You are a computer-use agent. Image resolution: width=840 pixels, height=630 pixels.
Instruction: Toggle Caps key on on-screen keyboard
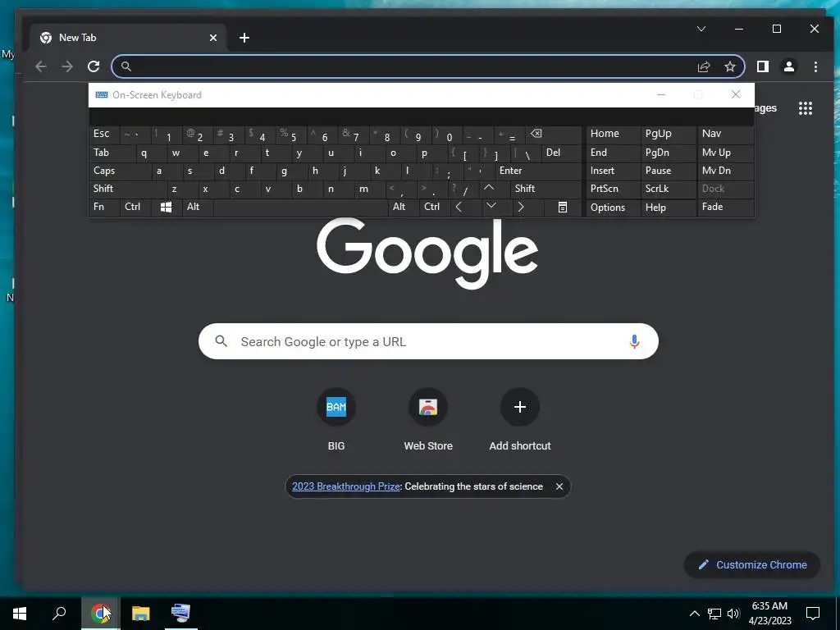click(119, 171)
